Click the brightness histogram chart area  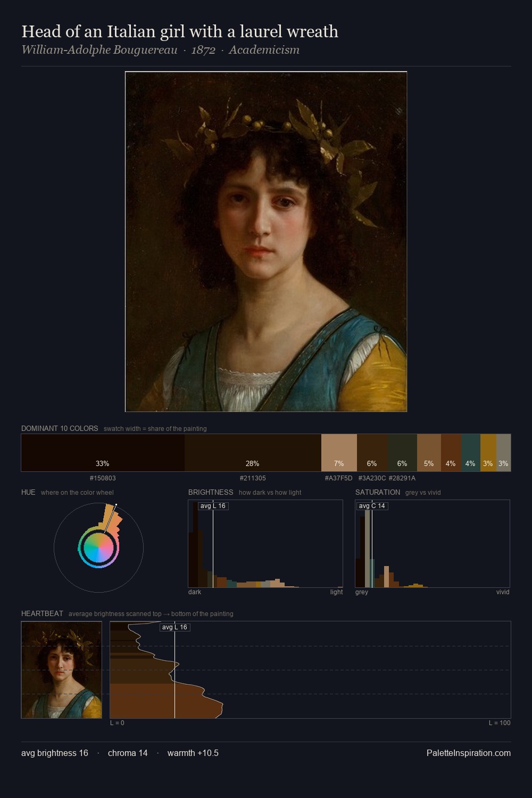(265, 544)
